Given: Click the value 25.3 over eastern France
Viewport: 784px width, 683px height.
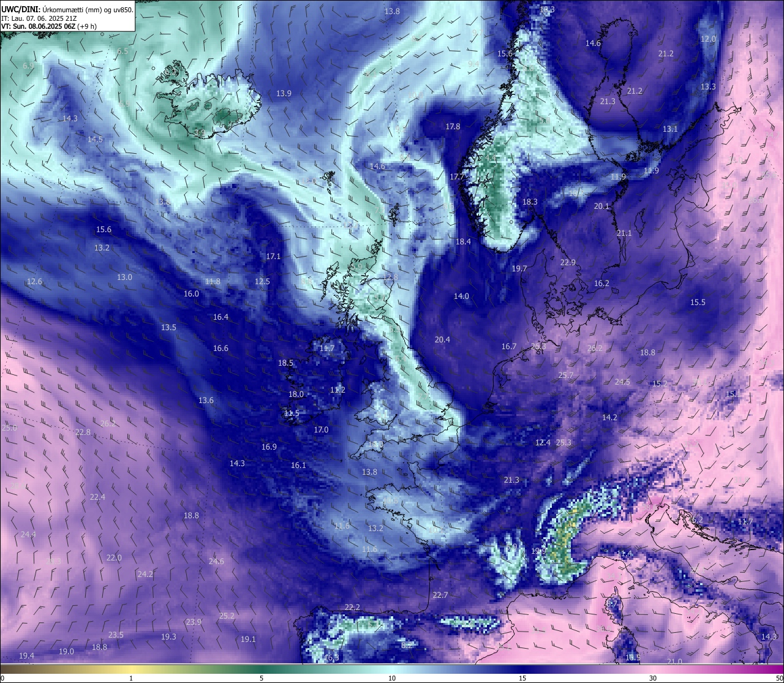Looking at the screenshot, I should 563,443.
